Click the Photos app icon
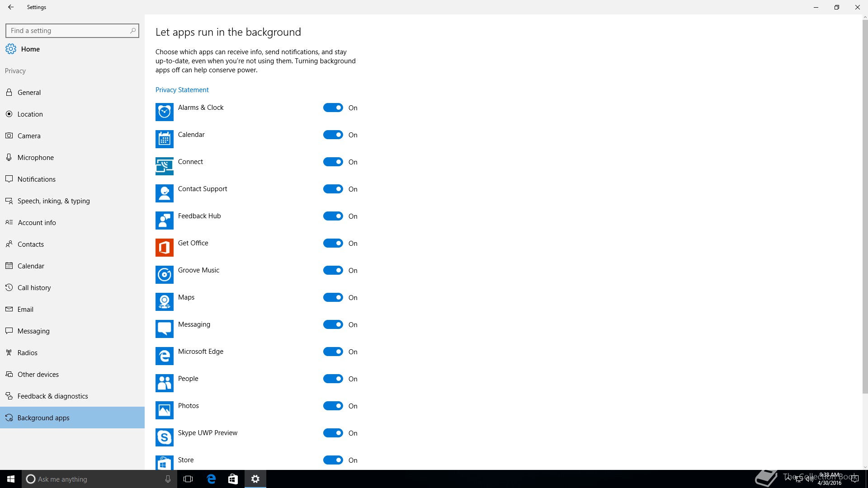868x488 pixels. pyautogui.click(x=165, y=410)
